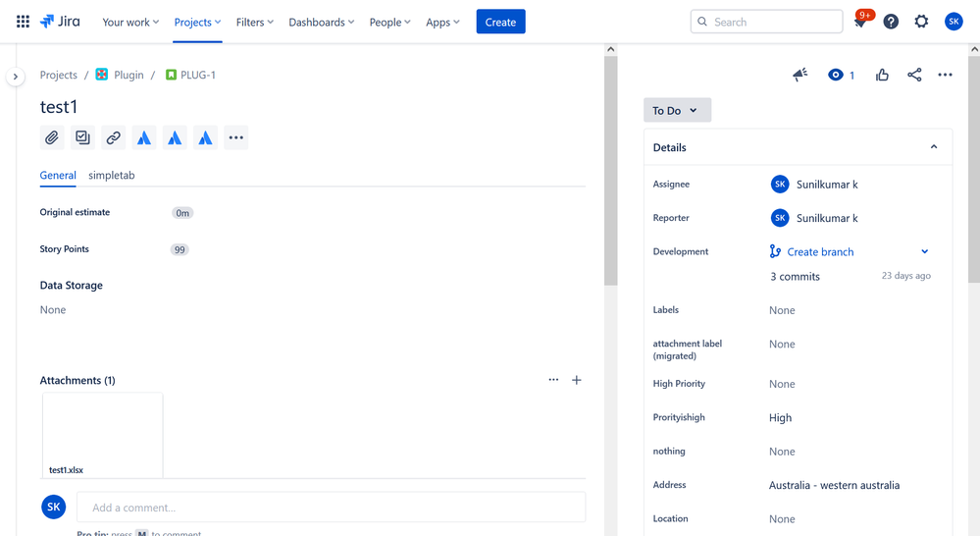This screenshot has width=980, height=536.
Task: Edit Prorityishigh value High
Action: point(780,418)
